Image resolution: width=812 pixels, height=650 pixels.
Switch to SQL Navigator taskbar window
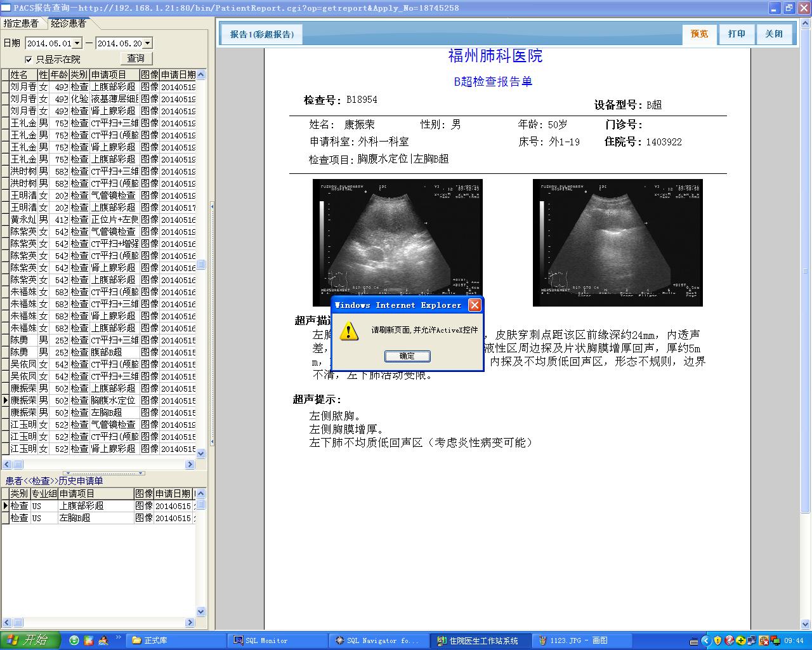(x=379, y=641)
